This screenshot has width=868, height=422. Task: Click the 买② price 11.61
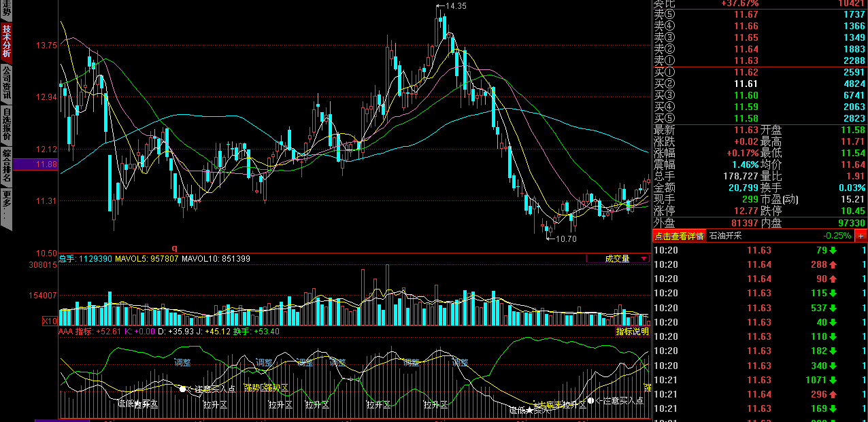[x=746, y=84]
